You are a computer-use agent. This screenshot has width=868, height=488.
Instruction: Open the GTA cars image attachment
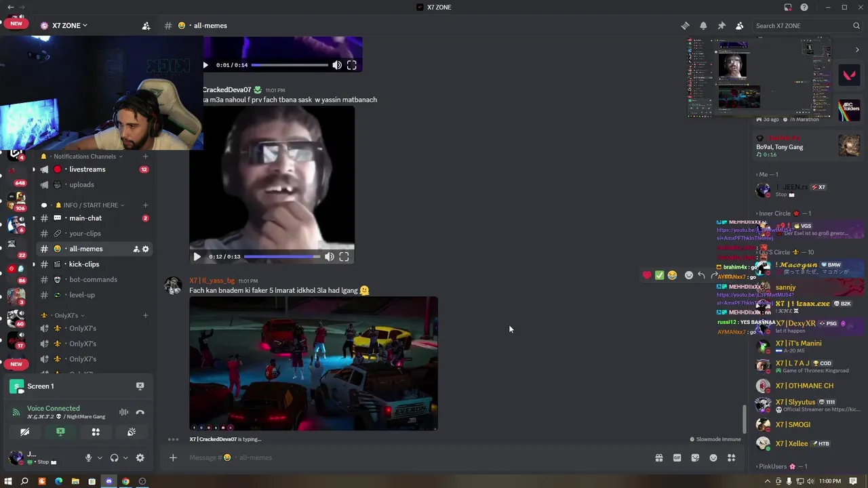pyautogui.click(x=313, y=363)
